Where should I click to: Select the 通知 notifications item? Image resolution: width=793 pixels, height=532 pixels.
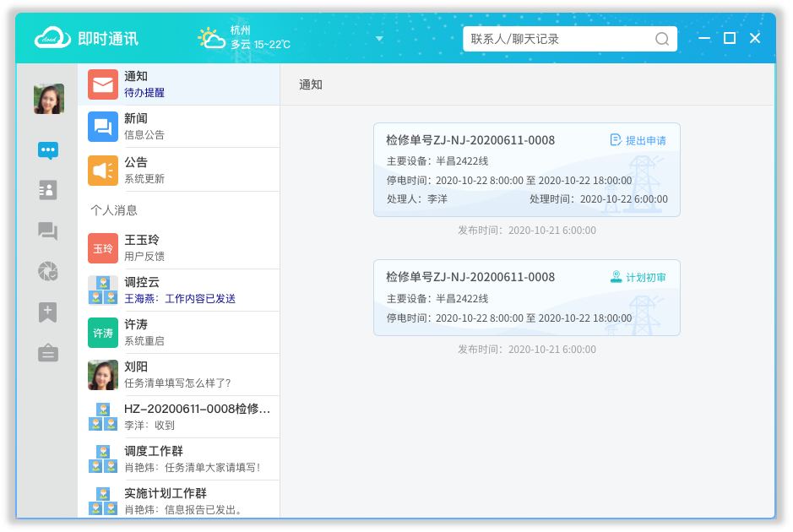click(178, 84)
